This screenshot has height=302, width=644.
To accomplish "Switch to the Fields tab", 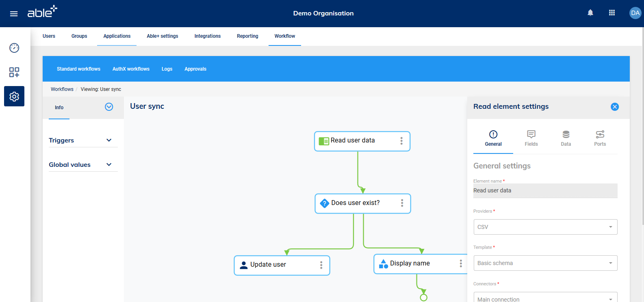I will (531, 138).
